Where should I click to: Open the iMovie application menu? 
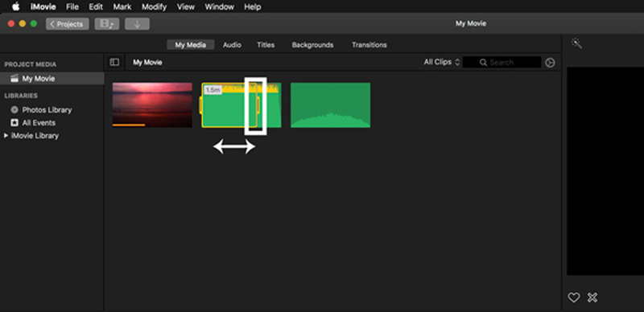pos(43,7)
